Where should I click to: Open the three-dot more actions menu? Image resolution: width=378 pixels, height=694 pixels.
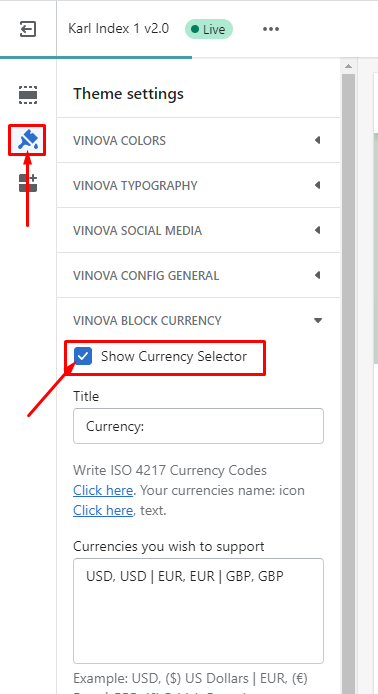click(x=271, y=29)
